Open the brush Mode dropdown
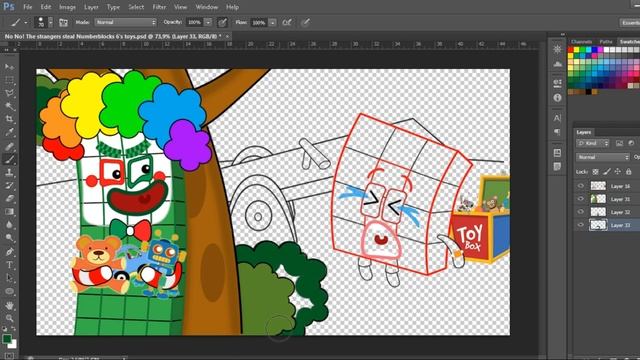This screenshot has height=360, width=640. pyautogui.click(x=126, y=22)
